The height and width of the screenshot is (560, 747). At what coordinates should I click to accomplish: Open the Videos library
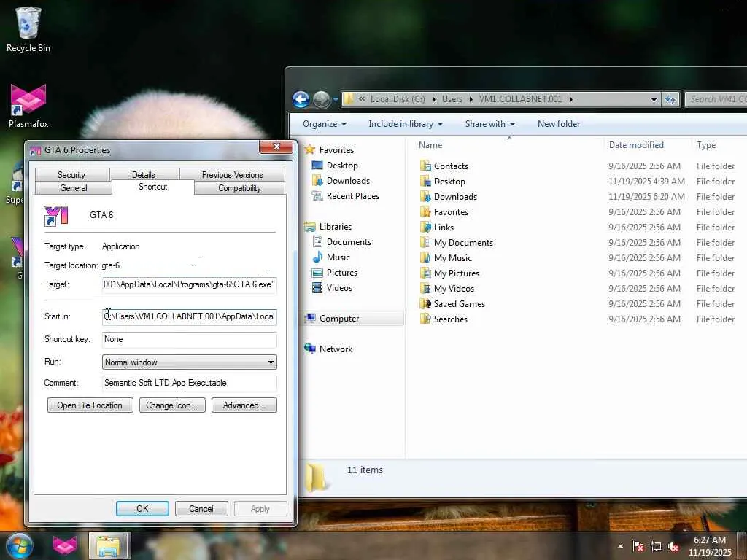pyautogui.click(x=339, y=287)
